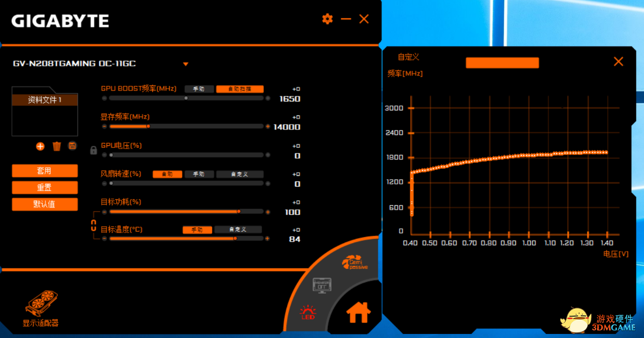Add a new profile with the plus icon
The width and height of the screenshot is (644, 338).
pyautogui.click(x=40, y=146)
